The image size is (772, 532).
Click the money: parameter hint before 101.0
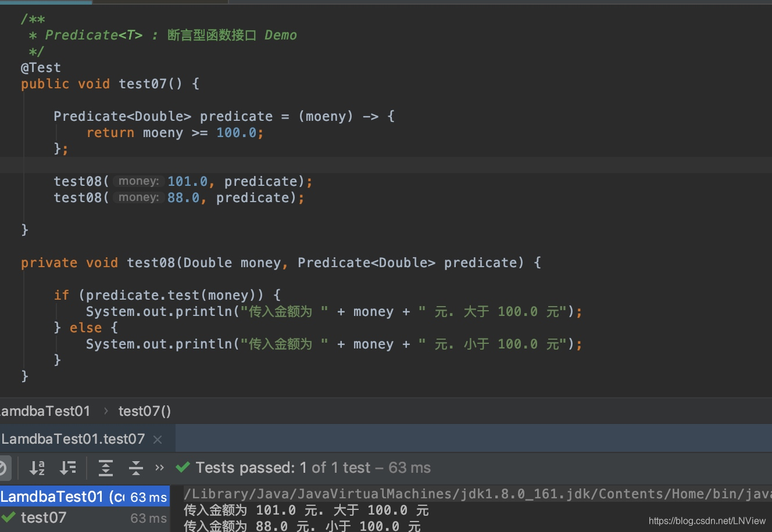point(138,181)
